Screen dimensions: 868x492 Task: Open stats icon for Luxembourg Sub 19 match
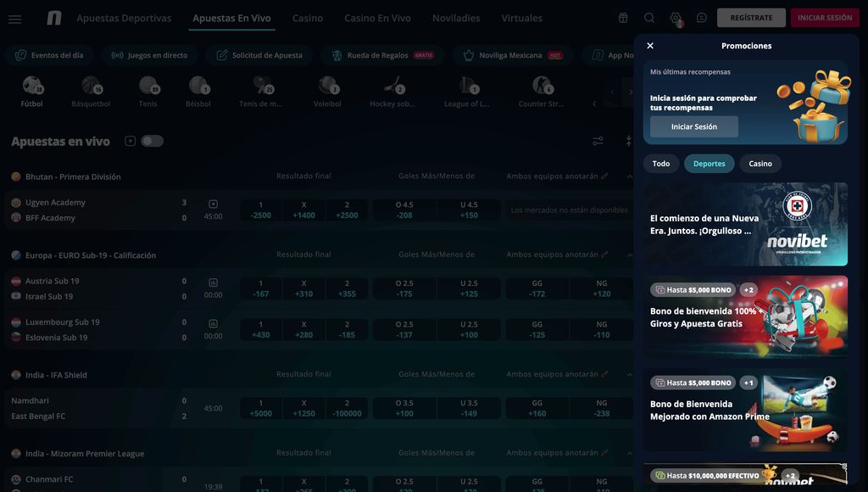[213, 323]
